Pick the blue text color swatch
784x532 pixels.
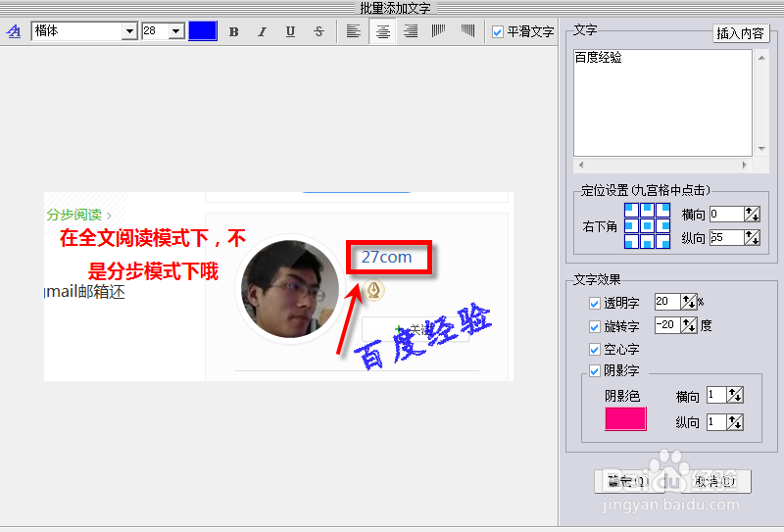203,31
